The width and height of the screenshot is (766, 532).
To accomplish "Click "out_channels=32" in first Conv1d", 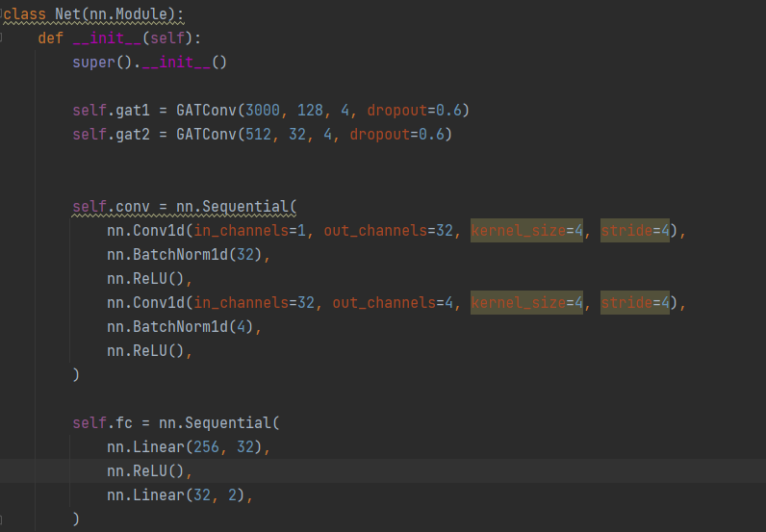I will coord(389,231).
